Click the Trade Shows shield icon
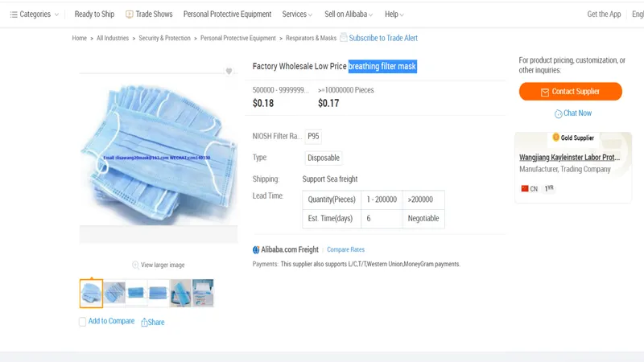The width and height of the screenshot is (644, 362). [130, 14]
